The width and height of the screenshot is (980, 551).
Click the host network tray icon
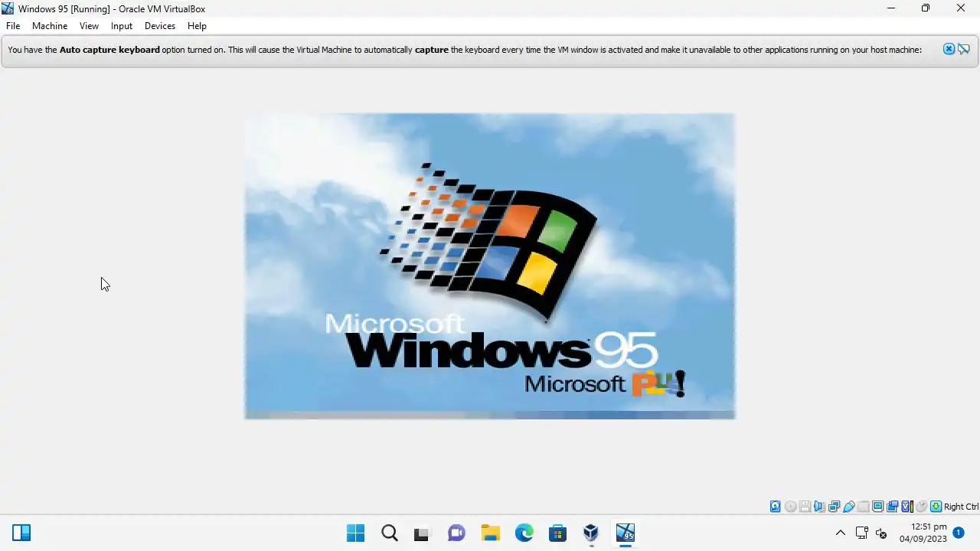[x=861, y=533]
